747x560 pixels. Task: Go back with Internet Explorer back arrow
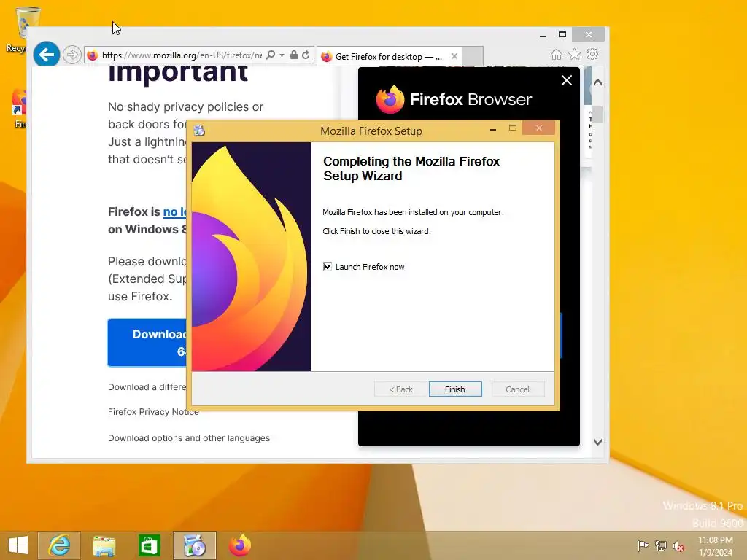point(46,55)
